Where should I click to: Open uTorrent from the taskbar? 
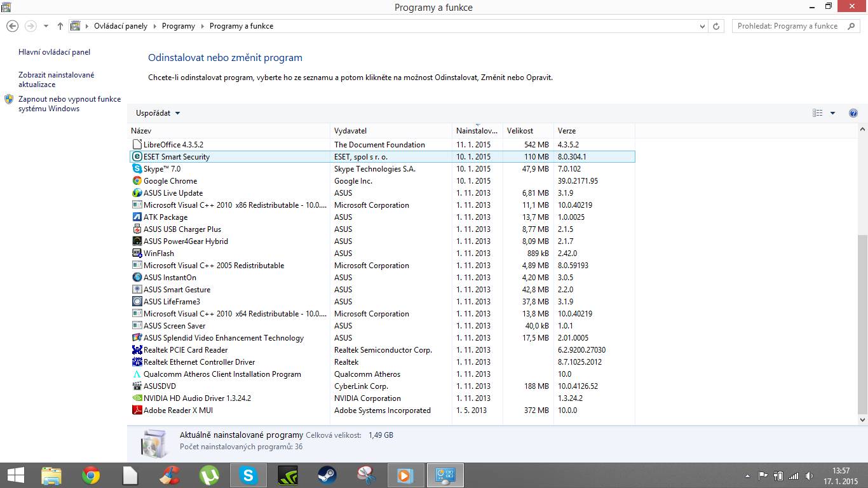click(208, 475)
